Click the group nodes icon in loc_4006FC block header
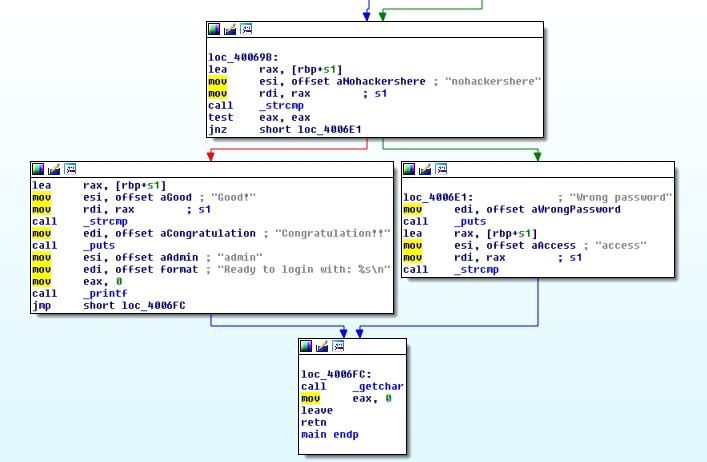This screenshot has height=462, width=707. (338, 346)
